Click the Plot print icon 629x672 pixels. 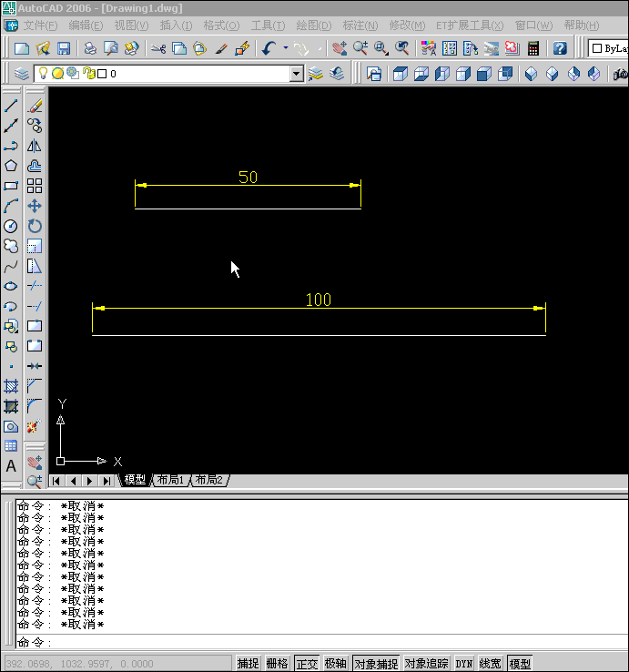coord(90,48)
